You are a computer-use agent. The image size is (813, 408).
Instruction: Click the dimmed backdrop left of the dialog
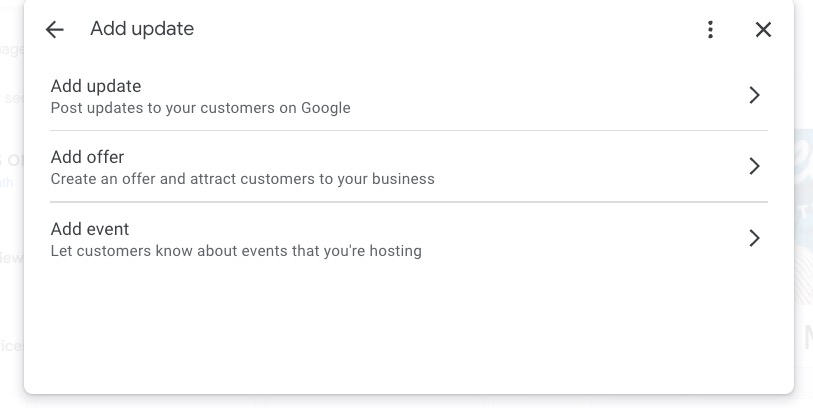10,200
